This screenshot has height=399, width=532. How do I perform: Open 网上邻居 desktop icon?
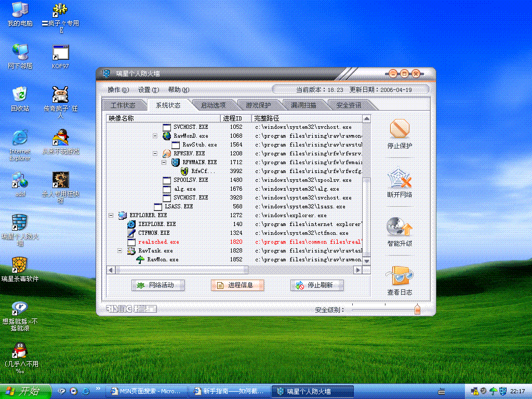[x=20, y=52]
